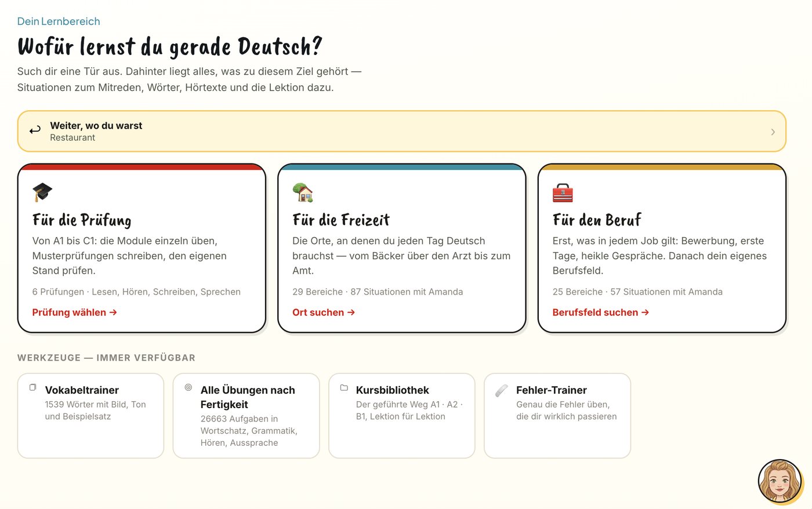
Task: Click 'Von A1 bis C1' description text
Action: click(129, 256)
